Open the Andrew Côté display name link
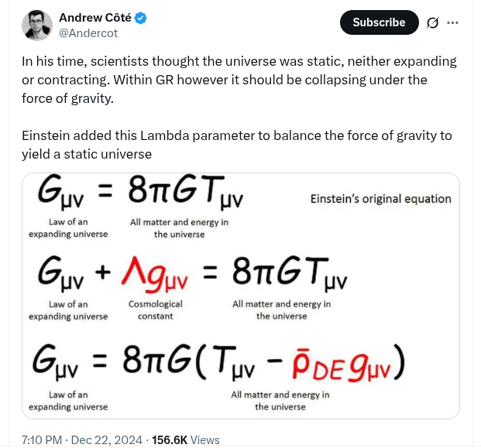Viewport: 481px width, 448px height. pos(95,18)
